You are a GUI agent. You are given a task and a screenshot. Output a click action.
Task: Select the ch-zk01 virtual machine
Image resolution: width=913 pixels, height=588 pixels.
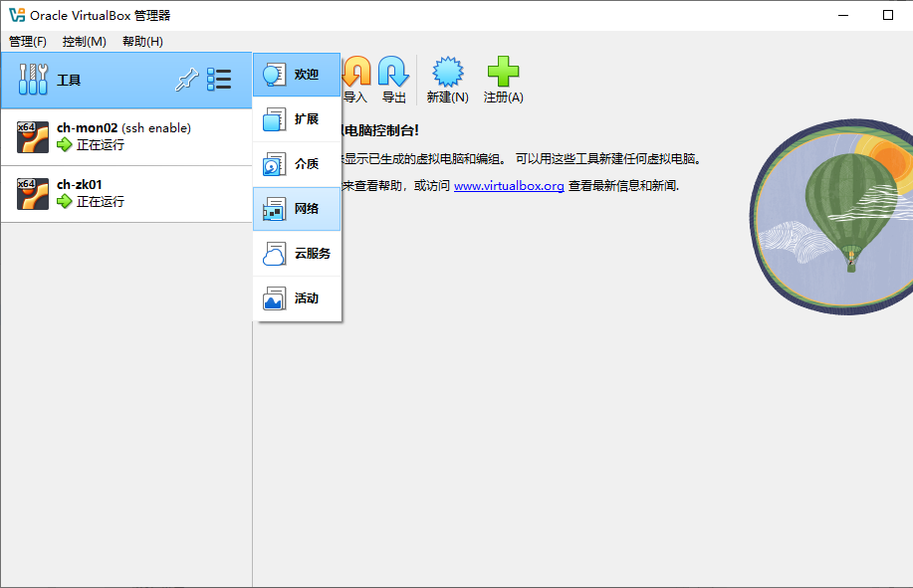[x=126, y=194]
